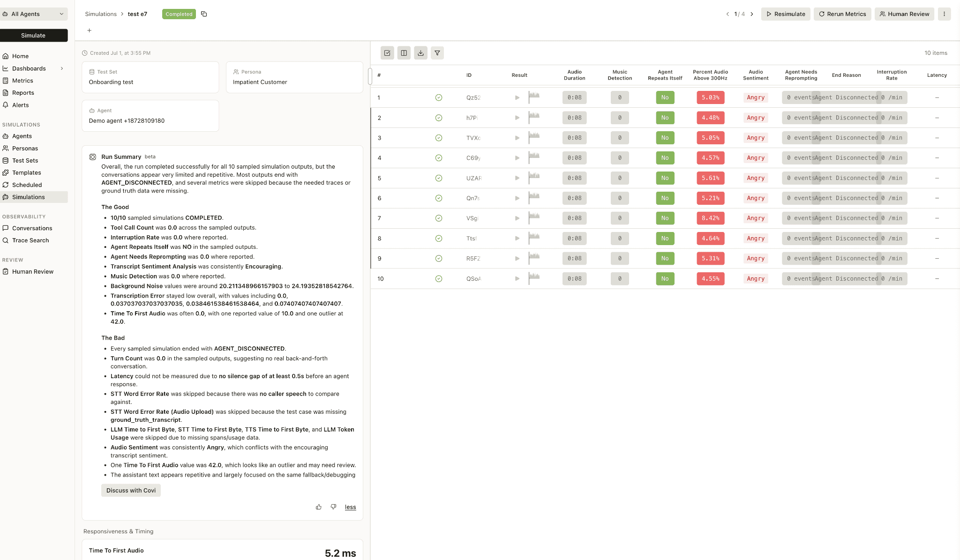Image resolution: width=960 pixels, height=560 pixels.
Task: Copy simulation link icon next to Completed
Action: 204,14
